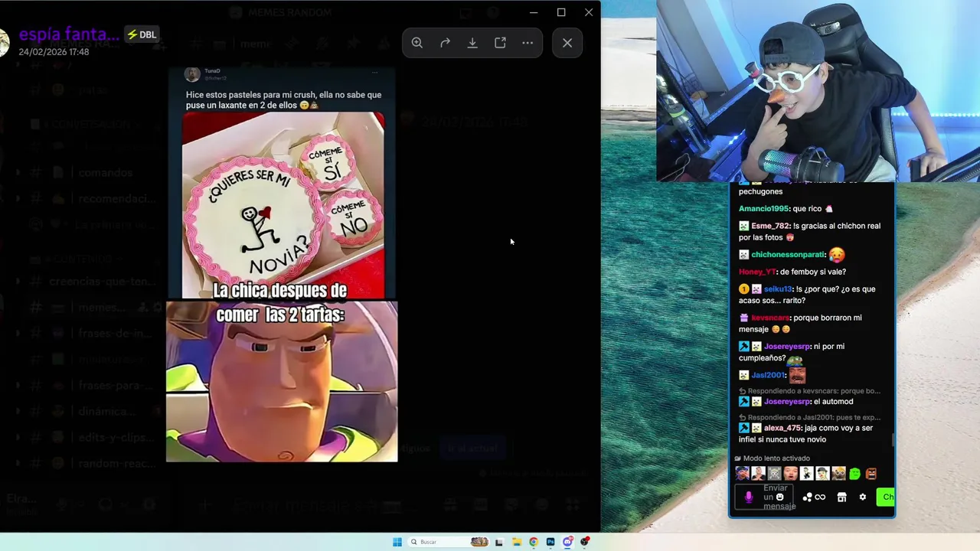Focus the Enviar un mensaje input field
The image size is (980, 551).
766,497
